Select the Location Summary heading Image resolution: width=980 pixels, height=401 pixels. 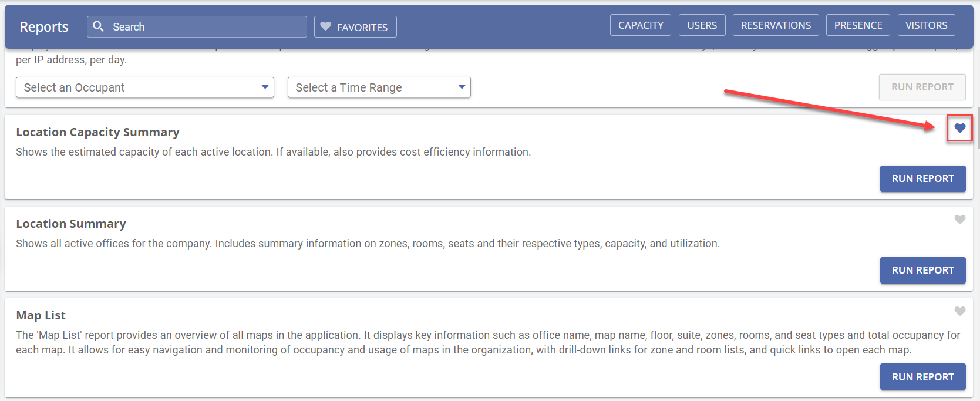click(x=71, y=224)
